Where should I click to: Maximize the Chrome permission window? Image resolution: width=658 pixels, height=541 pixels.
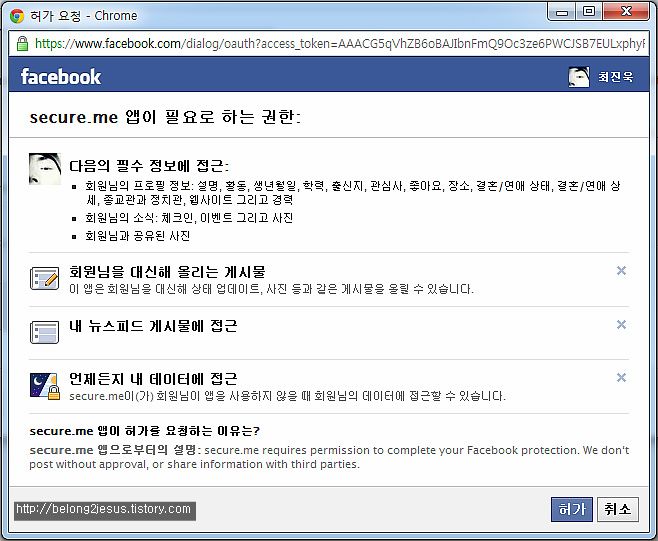click(589, 11)
